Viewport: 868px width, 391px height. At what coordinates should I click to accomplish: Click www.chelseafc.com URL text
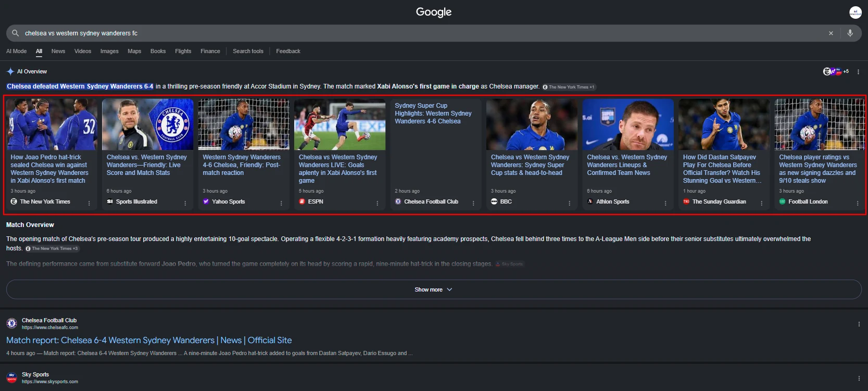click(50, 327)
